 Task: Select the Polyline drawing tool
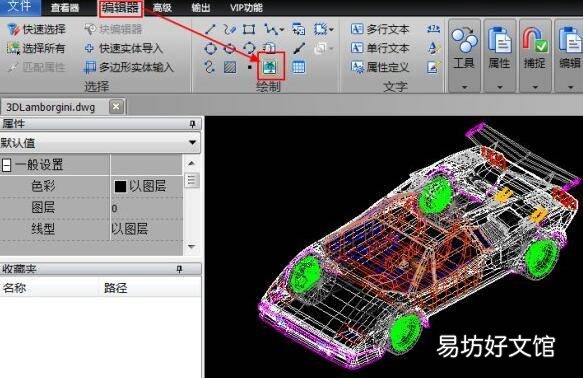pyautogui.click(x=270, y=29)
